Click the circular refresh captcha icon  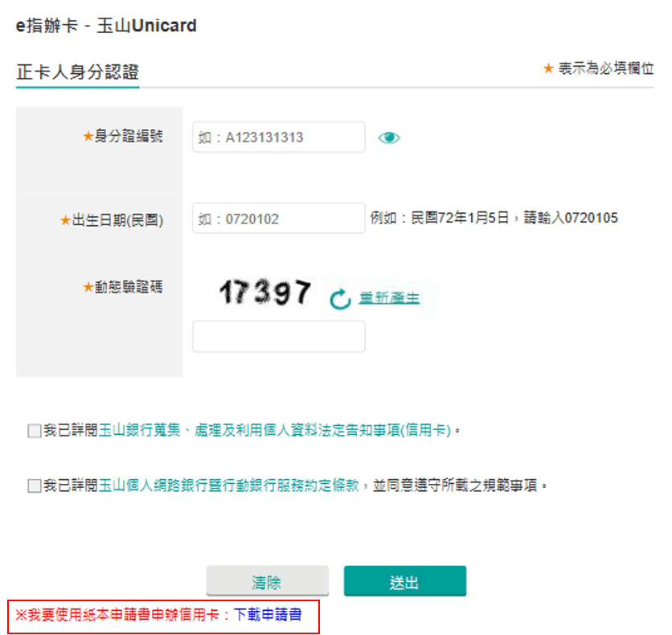click(341, 300)
